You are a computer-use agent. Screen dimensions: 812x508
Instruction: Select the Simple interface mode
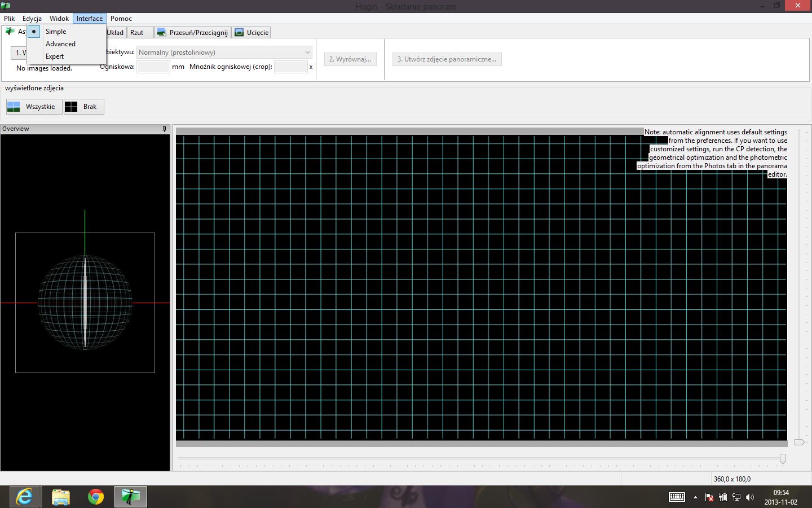(67, 32)
